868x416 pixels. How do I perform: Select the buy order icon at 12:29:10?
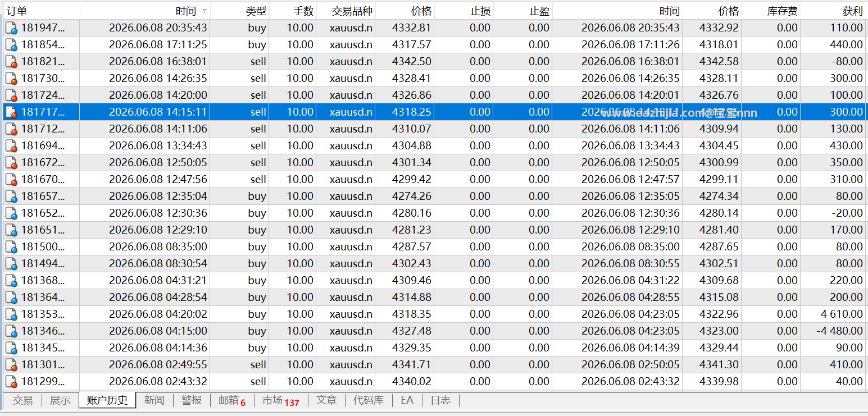coord(11,230)
